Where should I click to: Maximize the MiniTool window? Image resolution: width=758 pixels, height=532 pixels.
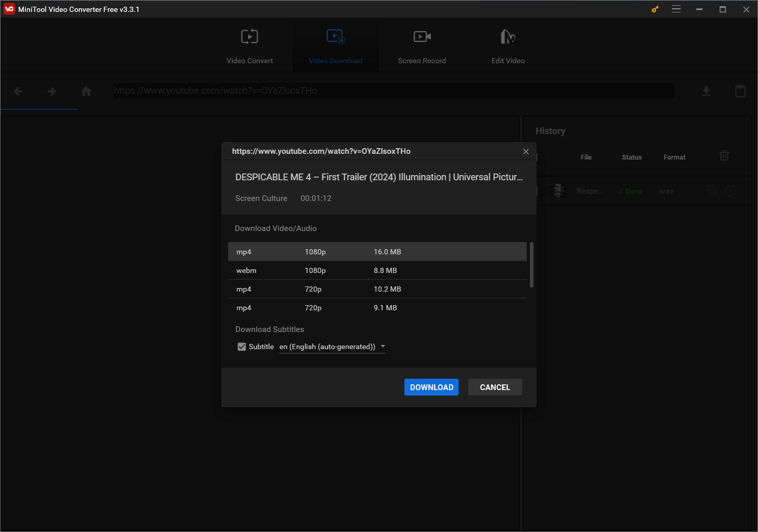click(x=723, y=9)
